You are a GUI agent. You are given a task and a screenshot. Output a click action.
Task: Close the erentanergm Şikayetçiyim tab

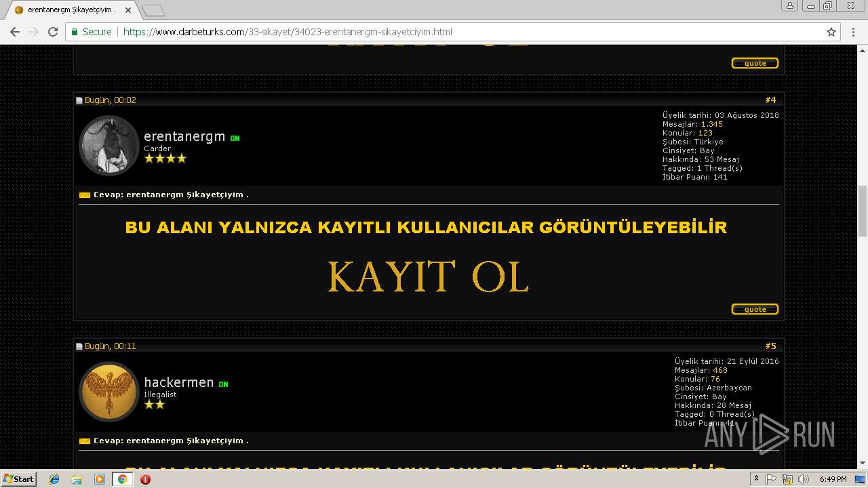pos(128,10)
